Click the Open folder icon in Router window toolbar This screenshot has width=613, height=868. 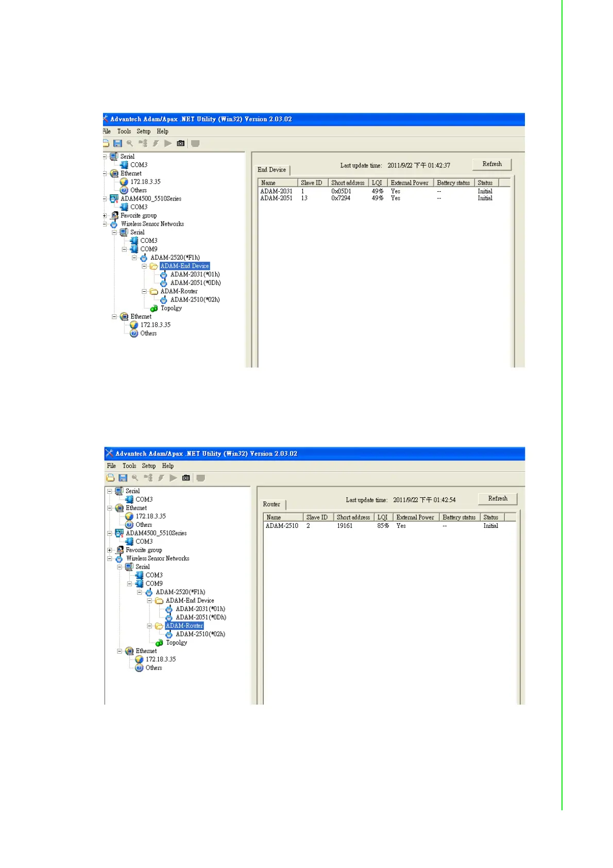click(x=110, y=478)
